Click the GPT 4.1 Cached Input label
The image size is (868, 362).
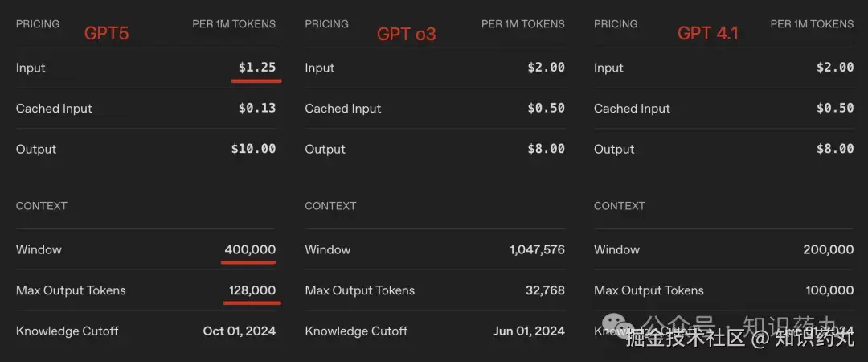tap(632, 109)
